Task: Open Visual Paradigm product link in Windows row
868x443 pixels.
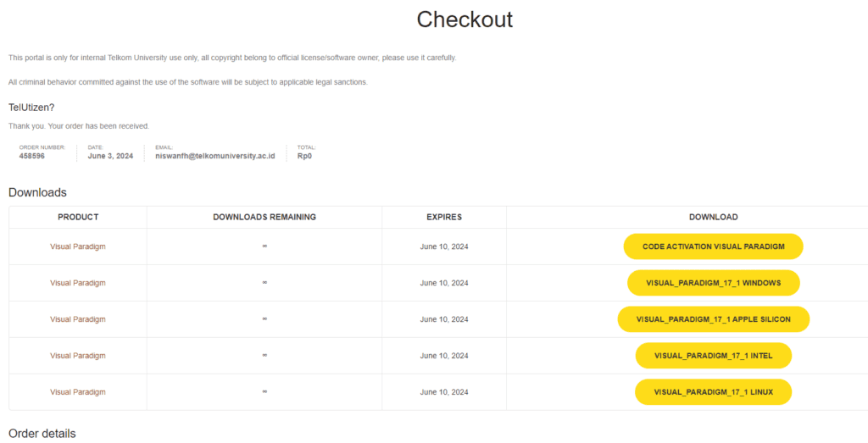Action: (77, 283)
